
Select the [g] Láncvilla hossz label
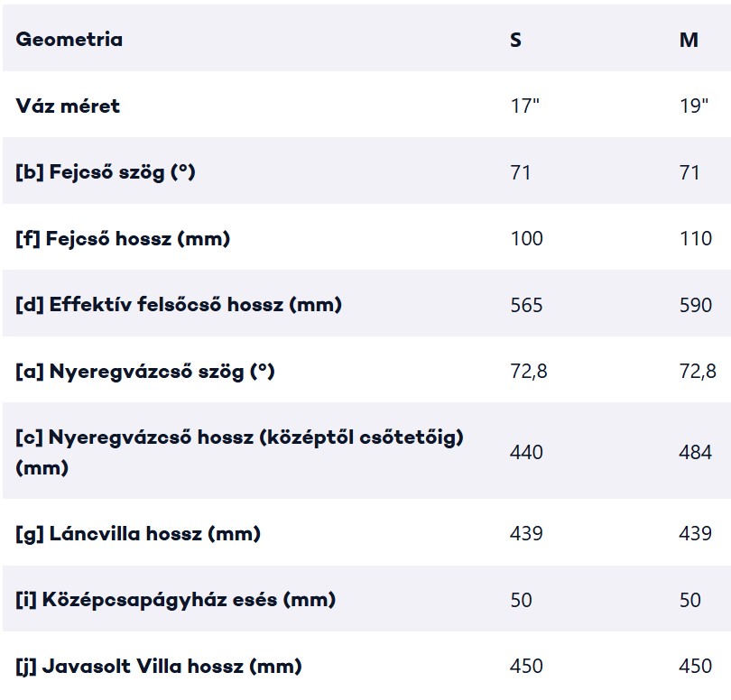138,533
